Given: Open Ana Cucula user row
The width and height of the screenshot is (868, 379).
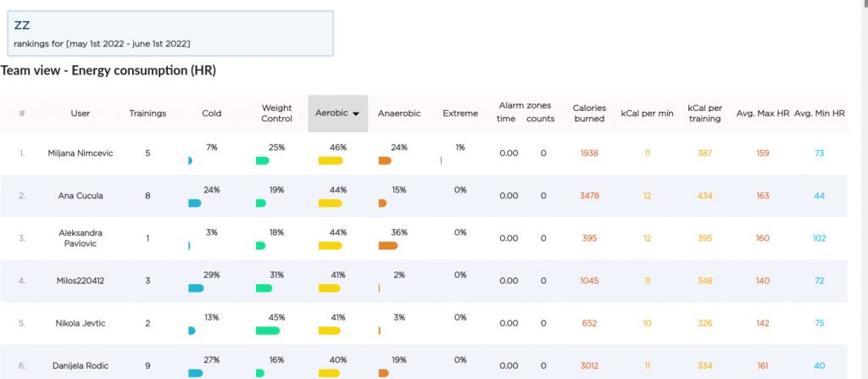Looking at the screenshot, I should pyautogui.click(x=81, y=196).
